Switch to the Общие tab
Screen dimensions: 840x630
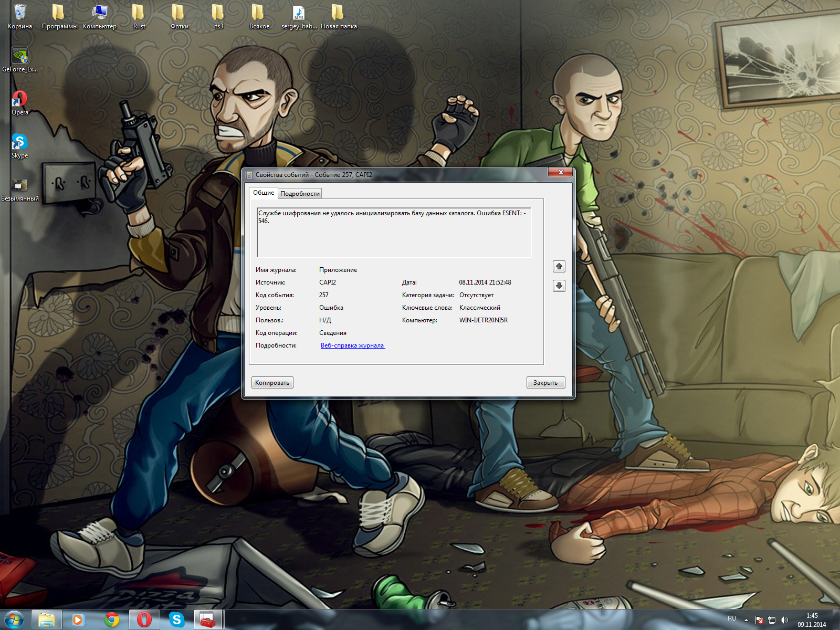tap(264, 193)
